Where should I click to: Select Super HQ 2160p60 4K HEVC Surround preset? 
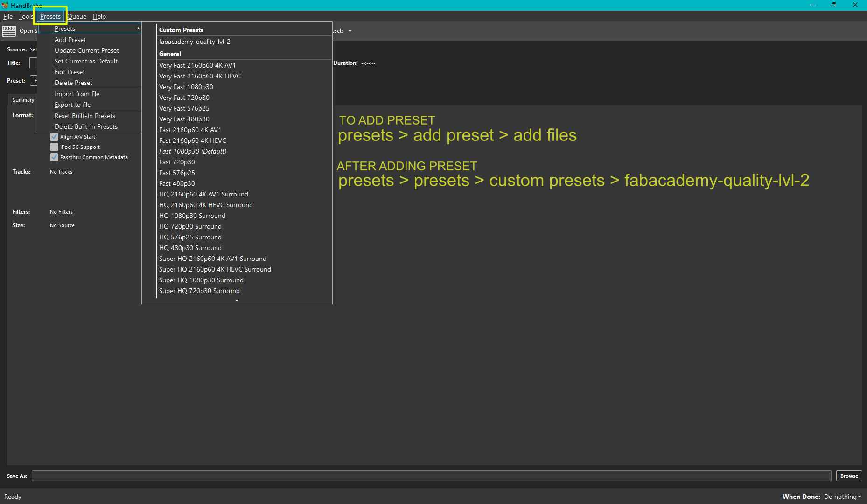point(244,269)
